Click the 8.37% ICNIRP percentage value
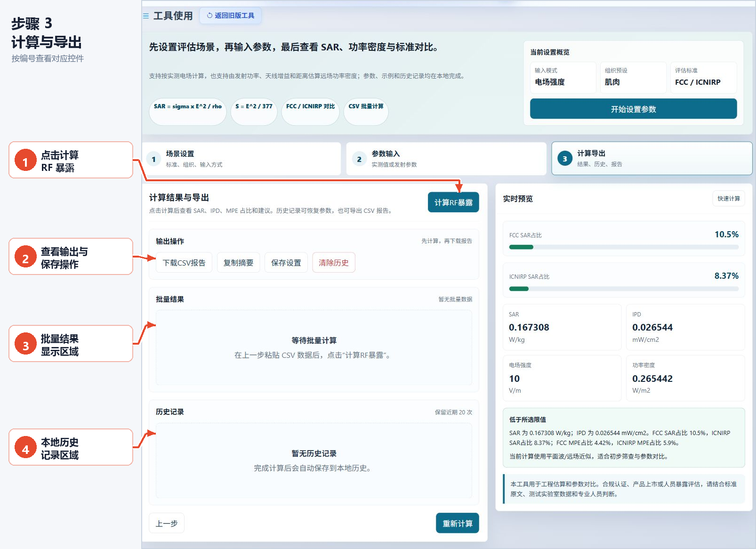This screenshot has height=549, width=756. coord(726,276)
